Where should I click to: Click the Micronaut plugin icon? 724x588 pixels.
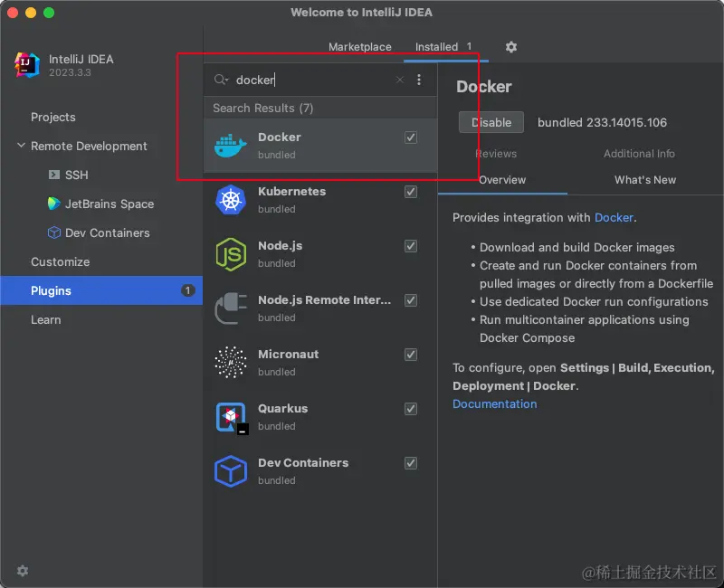pyautogui.click(x=230, y=363)
